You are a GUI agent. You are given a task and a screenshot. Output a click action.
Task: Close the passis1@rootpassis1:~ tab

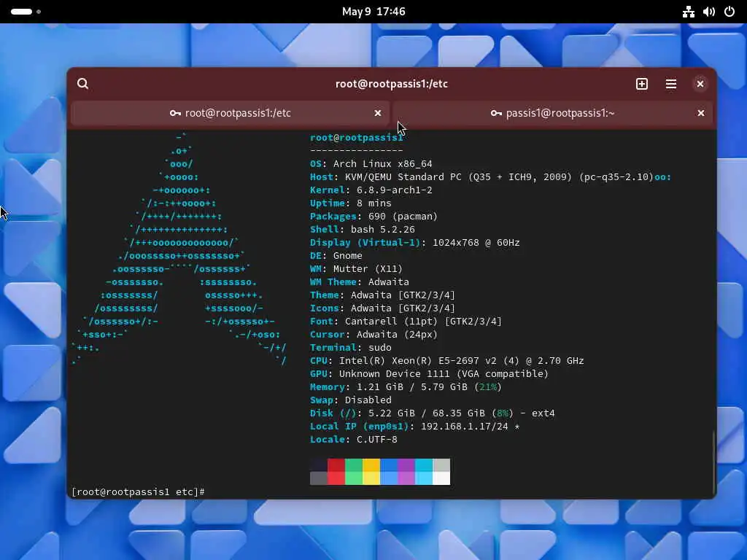click(x=701, y=113)
